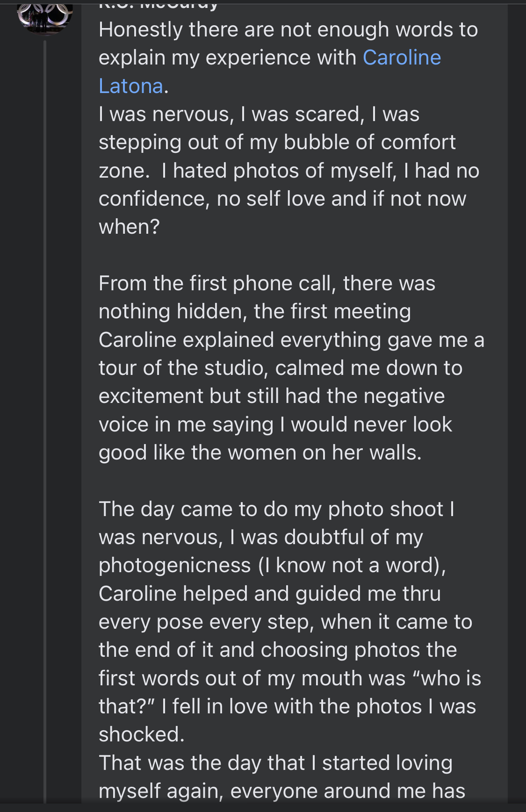Image resolution: width=526 pixels, height=812 pixels.
Task: Open the blue 'Caroline' tagged name link
Action: (x=402, y=57)
